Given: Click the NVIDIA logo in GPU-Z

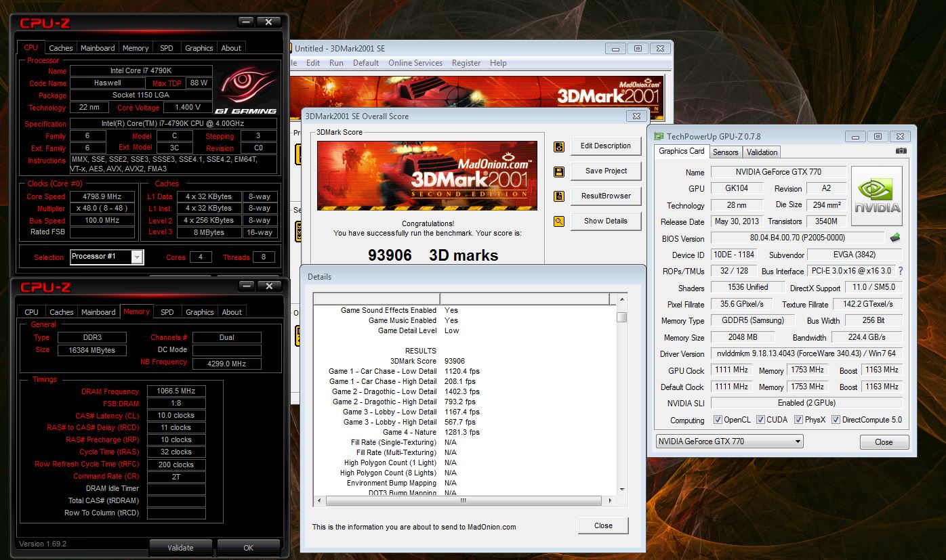Looking at the screenshot, I should point(877,198).
